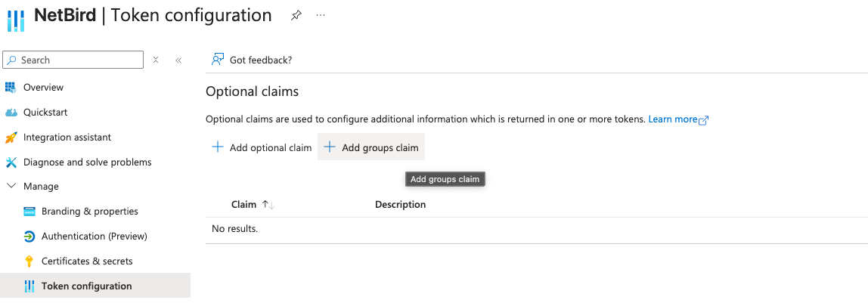Pin the Token configuration page
This screenshot has width=868, height=303.
[x=296, y=15]
